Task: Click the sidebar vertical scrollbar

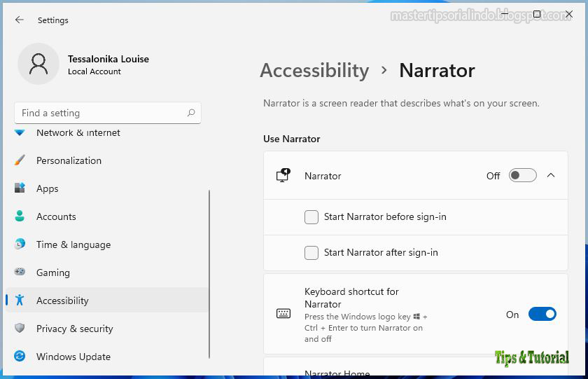Action: (x=209, y=273)
